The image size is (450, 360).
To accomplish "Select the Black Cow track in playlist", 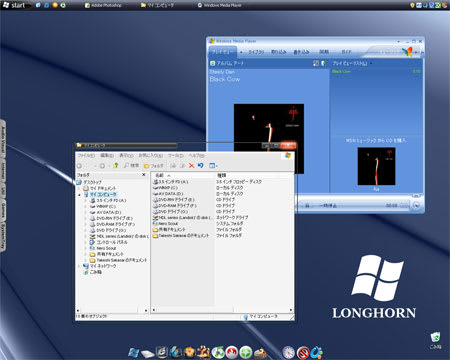I will (376, 71).
